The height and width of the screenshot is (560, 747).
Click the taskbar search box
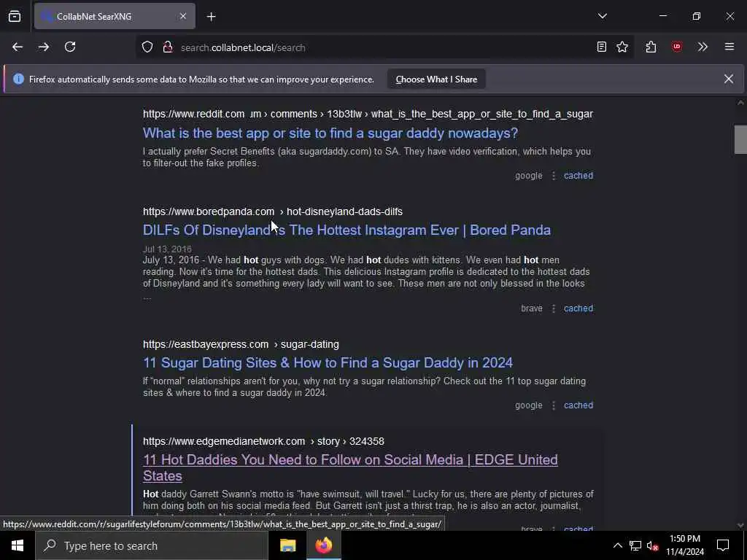(x=152, y=545)
